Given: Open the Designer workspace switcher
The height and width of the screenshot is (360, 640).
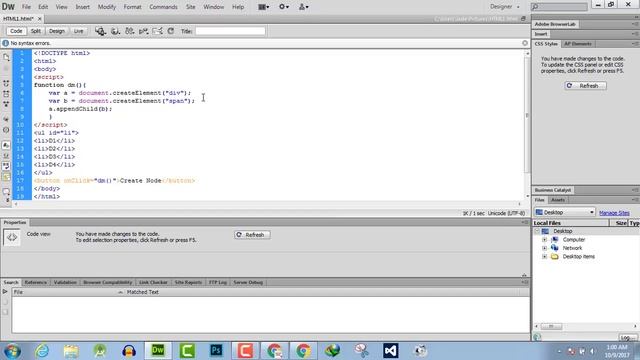Looking at the screenshot, I should tap(505, 7).
